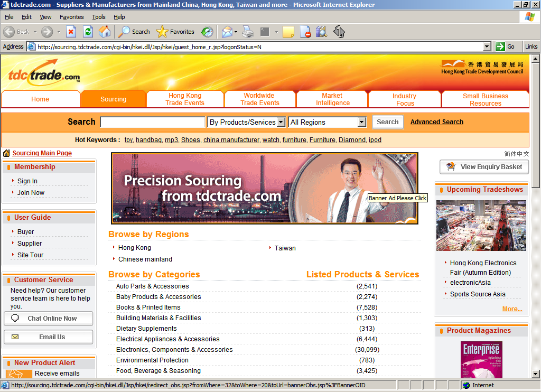Click the Search button beside All Regions

click(x=388, y=122)
